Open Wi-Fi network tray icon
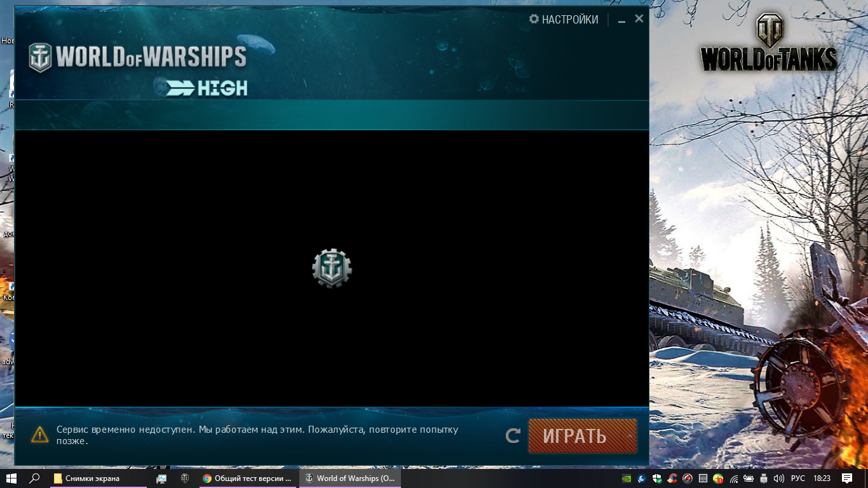Screen dimensions: 868x488 coord(733,478)
